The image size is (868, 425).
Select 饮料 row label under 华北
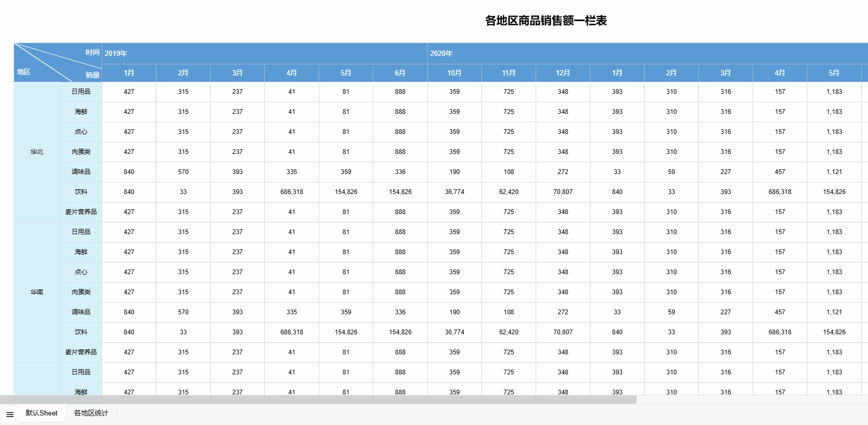click(81, 192)
